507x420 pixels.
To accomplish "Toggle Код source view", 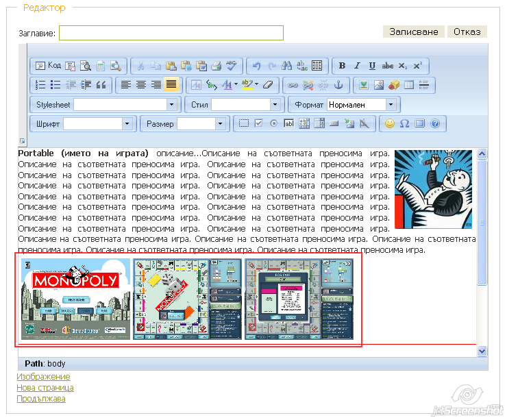I will pos(48,66).
